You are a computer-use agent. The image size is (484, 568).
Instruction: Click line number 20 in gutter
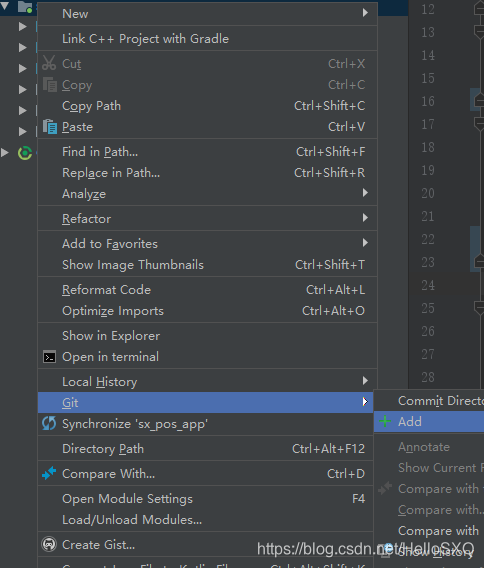pyautogui.click(x=428, y=193)
